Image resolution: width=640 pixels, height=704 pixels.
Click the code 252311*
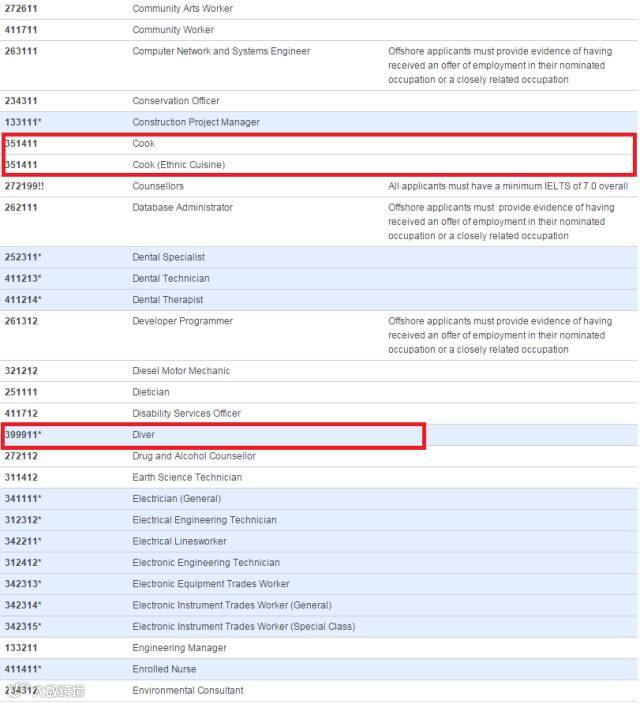23,257
